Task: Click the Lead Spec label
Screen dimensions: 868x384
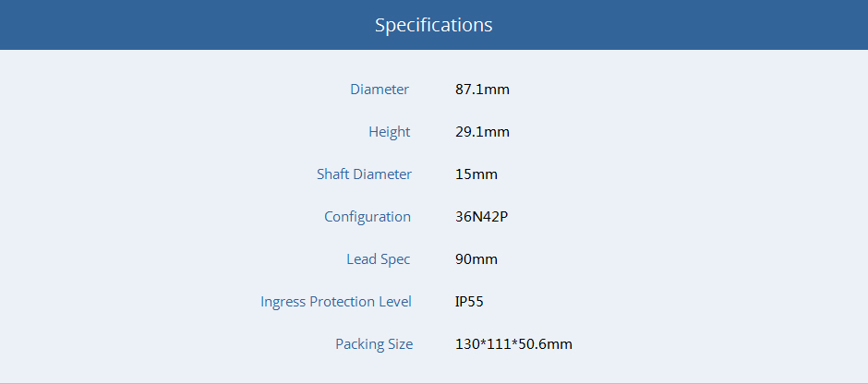Action: 379,259
